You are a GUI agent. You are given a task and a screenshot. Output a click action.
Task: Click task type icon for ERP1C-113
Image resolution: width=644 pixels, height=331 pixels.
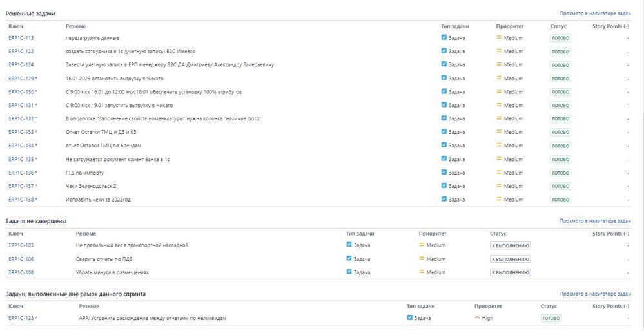pos(444,37)
